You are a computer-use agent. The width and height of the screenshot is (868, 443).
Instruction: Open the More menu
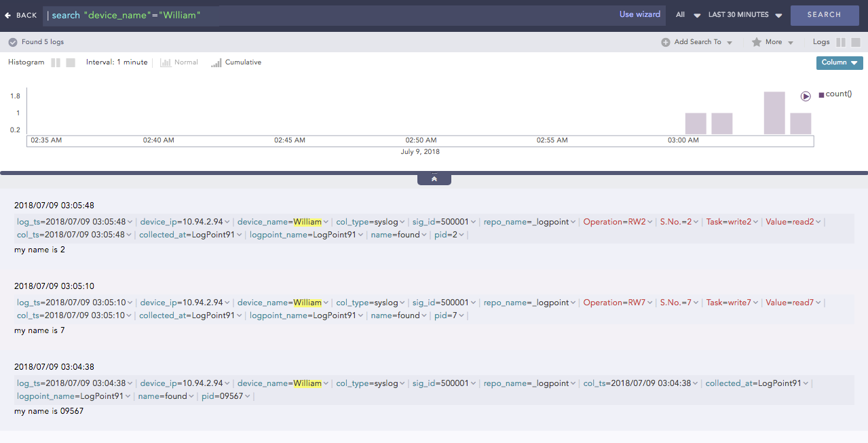point(773,41)
